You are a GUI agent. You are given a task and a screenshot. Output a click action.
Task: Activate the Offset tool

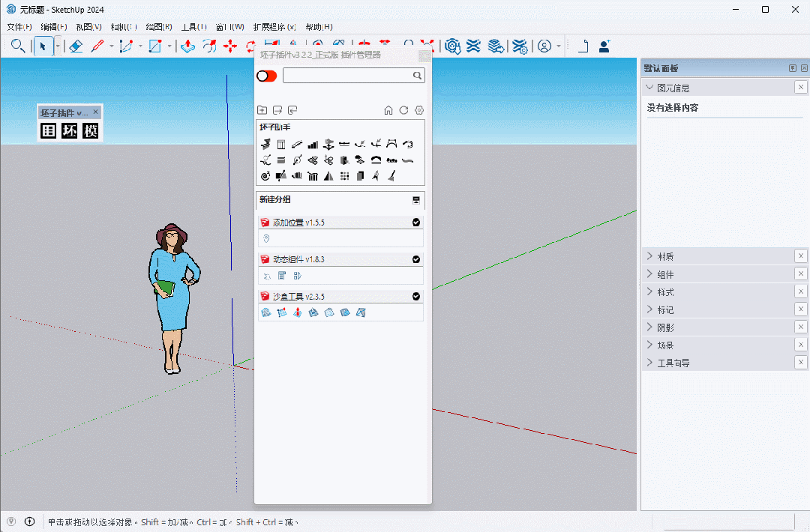coord(209,46)
